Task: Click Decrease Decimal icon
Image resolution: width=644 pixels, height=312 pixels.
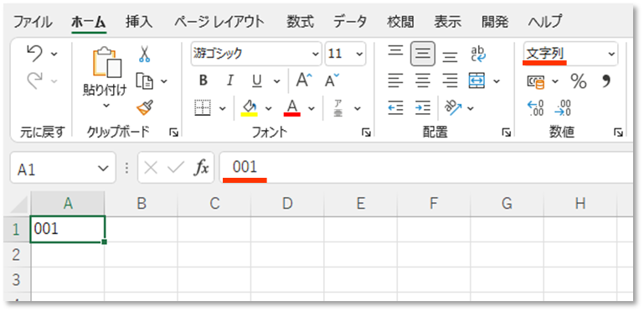Action: point(562,108)
